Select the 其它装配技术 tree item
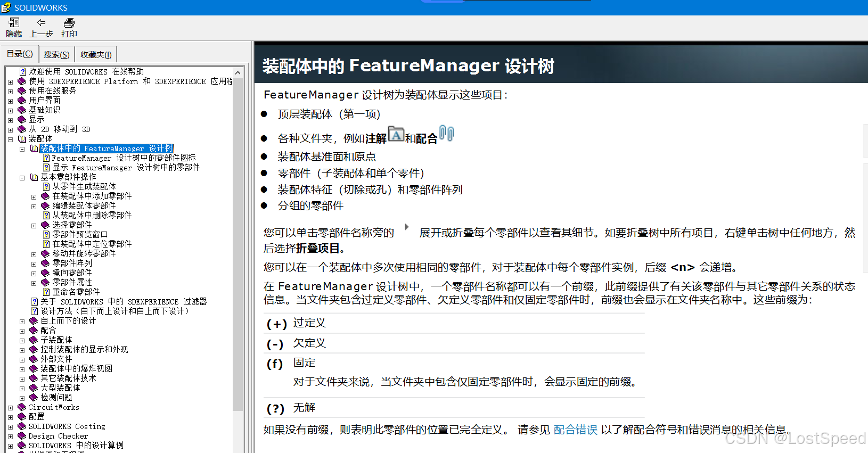868x453 pixels. pos(68,378)
